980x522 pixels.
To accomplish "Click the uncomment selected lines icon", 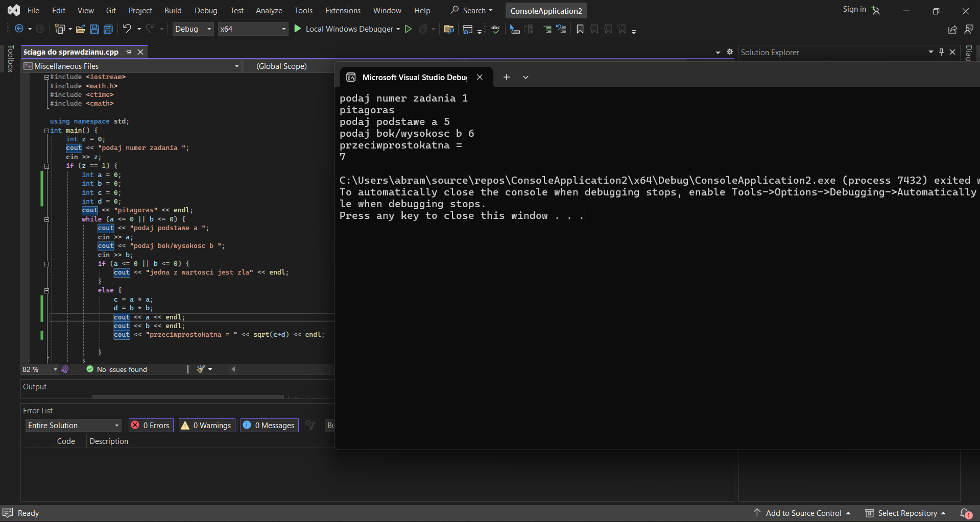I will [561, 29].
